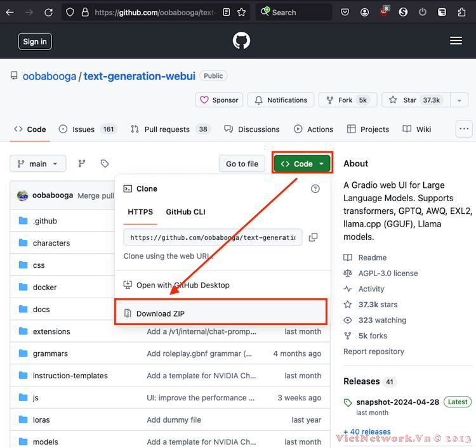The image size is (476, 448).
Task: Click the clone URL text field
Action: pyautogui.click(x=213, y=237)
